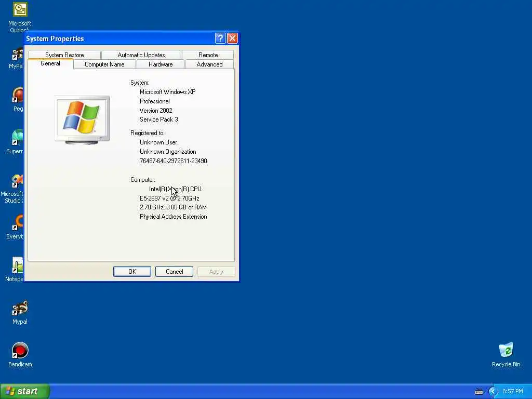
Task: Click the 'Physical Address Extension' text
Action: coord(174,217)
